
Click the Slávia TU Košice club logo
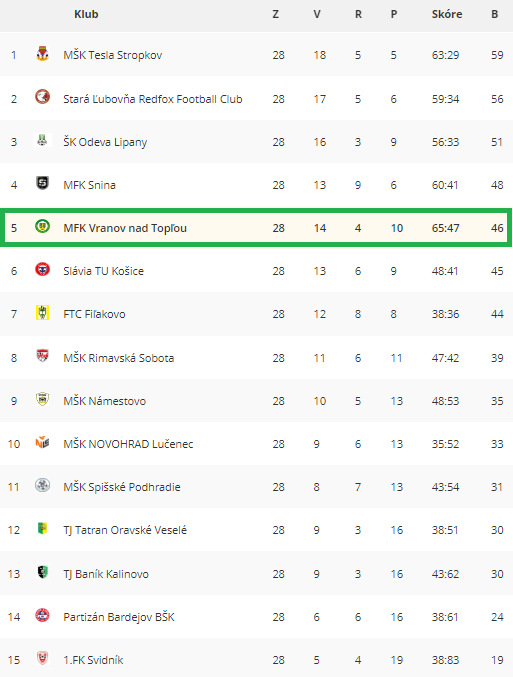[x=42, y=269]
